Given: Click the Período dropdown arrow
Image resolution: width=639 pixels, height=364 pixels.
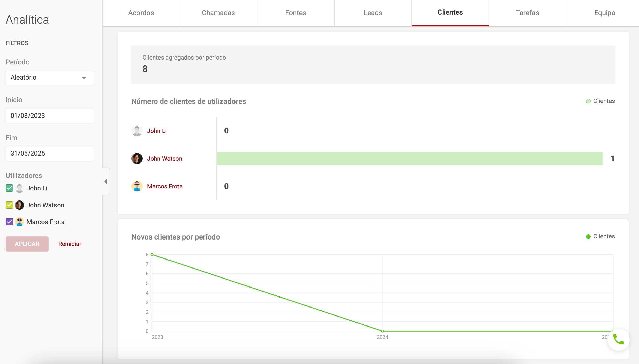Looking at the screenshot, I should click(x=84, y=78).
